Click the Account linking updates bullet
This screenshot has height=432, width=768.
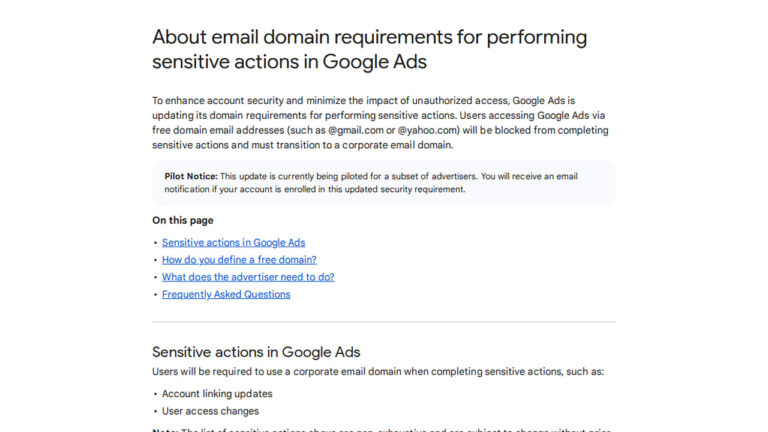pyautogui.click(x=217, y=394)
